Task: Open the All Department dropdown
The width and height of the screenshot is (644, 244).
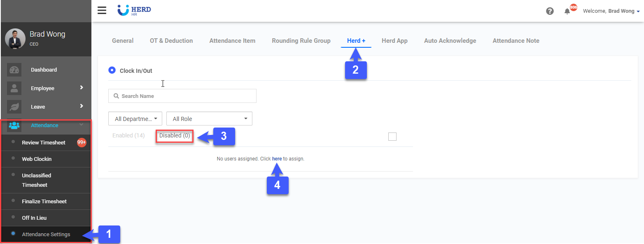Action: click(x=135, y=119)
